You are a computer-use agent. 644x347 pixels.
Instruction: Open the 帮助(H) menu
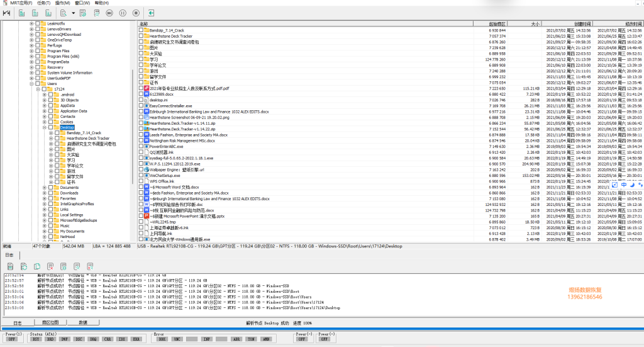(101, 3)
